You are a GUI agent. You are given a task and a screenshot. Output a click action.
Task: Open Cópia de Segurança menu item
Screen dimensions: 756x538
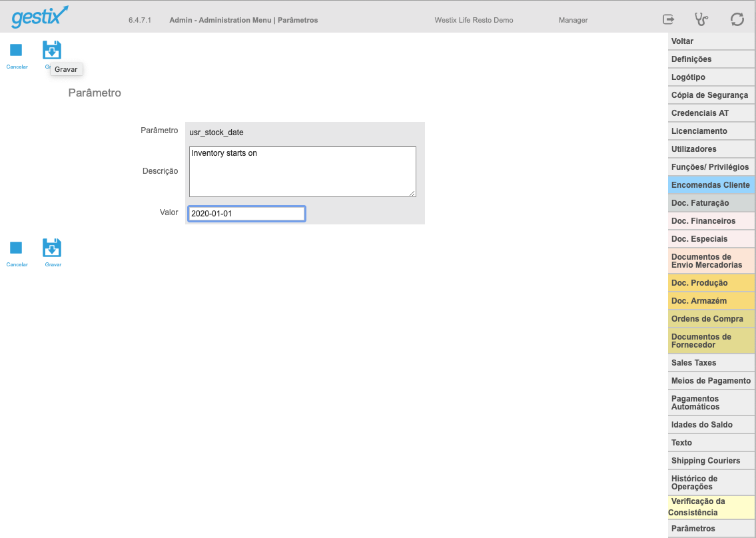(711, 95)
